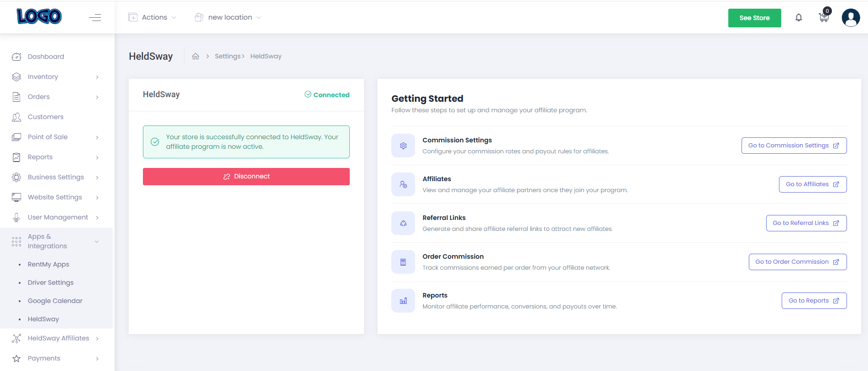The width and height of the screenshot is (868, 371).
Task: Click the Affiliates tile icon
Action: point(403,184)
